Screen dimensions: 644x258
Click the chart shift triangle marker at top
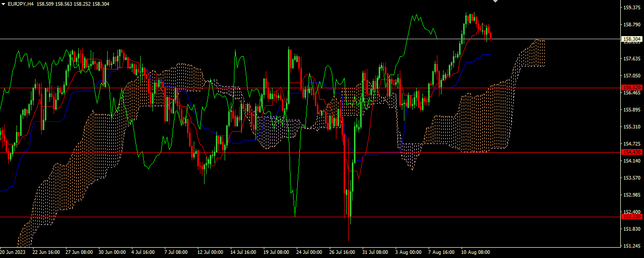(495, 2)
